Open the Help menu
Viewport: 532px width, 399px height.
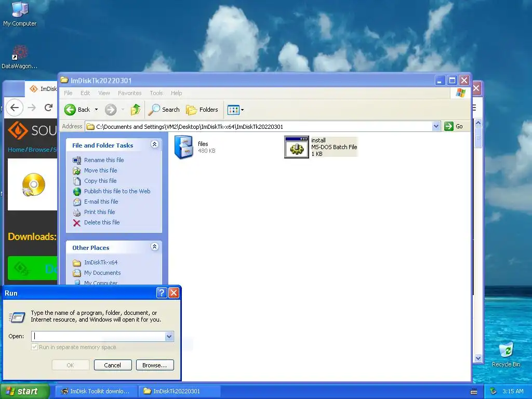tap(177, 93)
